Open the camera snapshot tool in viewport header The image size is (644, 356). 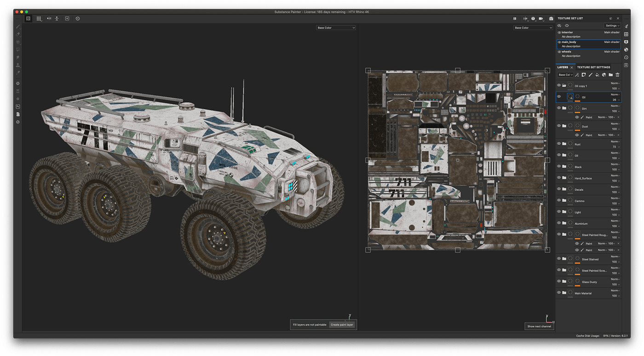(x=551, y=18)
